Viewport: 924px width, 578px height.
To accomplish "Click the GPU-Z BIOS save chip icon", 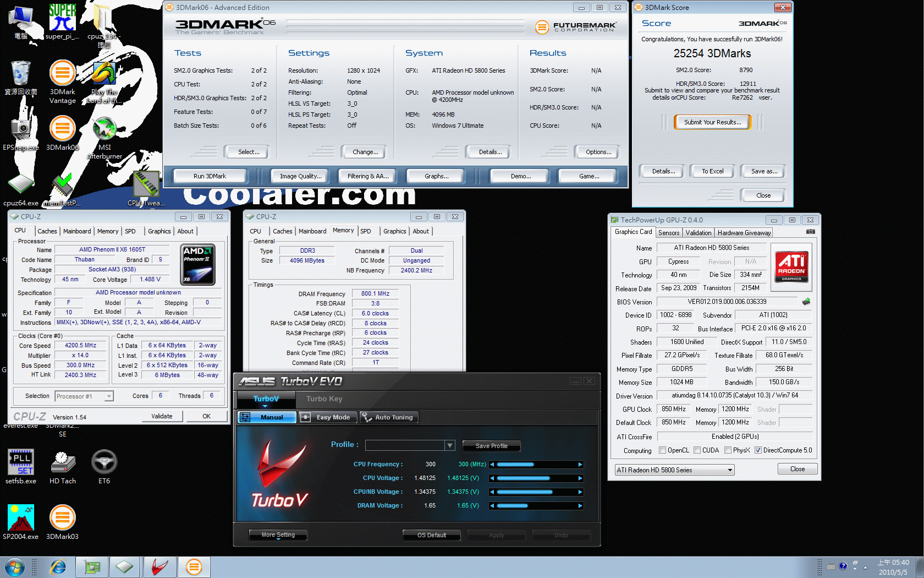I will coord(806,302).
